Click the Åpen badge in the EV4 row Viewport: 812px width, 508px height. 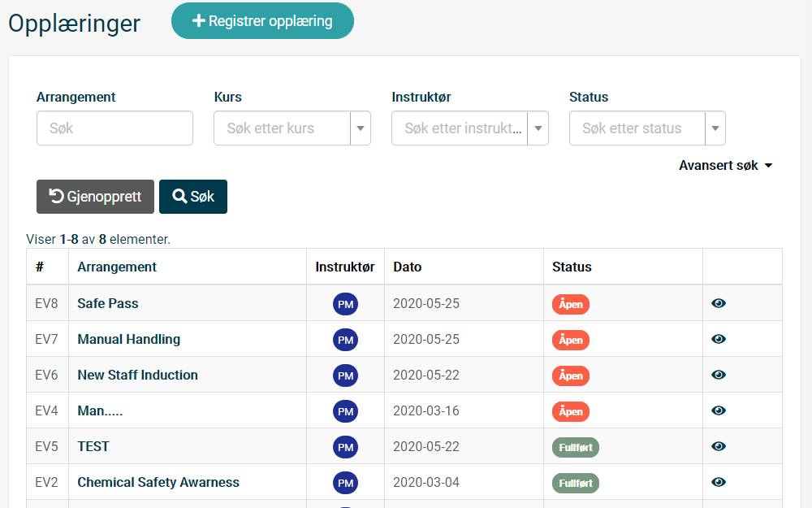pyautogui.click(x=571, y=411)
